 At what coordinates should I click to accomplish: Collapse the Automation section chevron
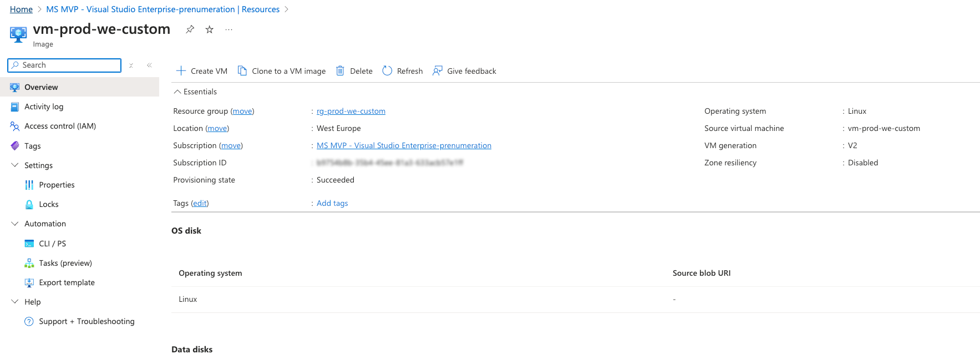point(15,224)
